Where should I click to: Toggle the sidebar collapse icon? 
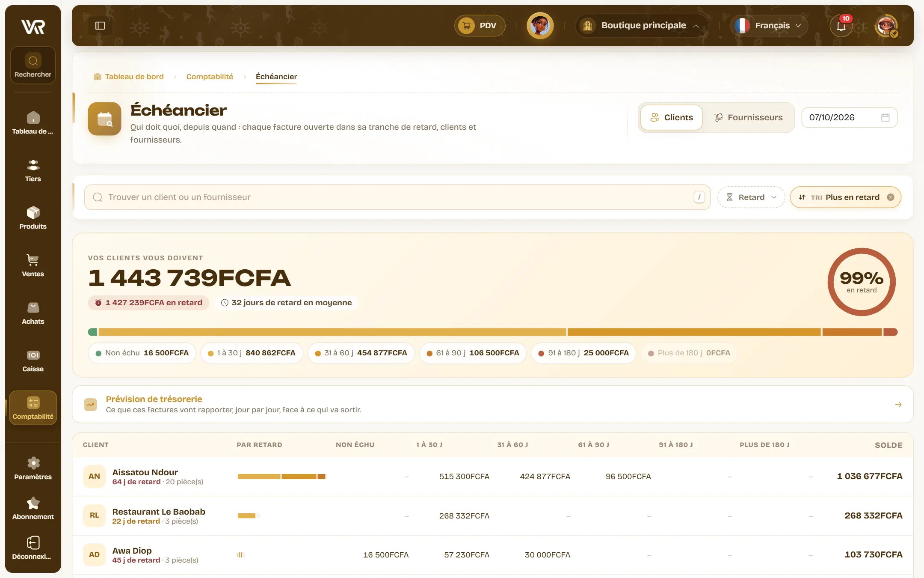[100, 26]
